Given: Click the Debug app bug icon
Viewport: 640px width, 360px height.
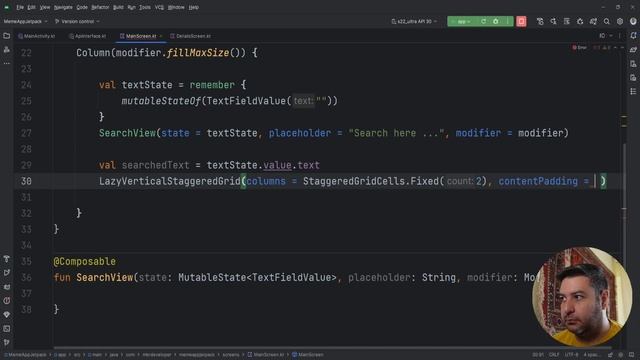Looking at the screenshot, I should pyautogui.click(x=496, y=21).
